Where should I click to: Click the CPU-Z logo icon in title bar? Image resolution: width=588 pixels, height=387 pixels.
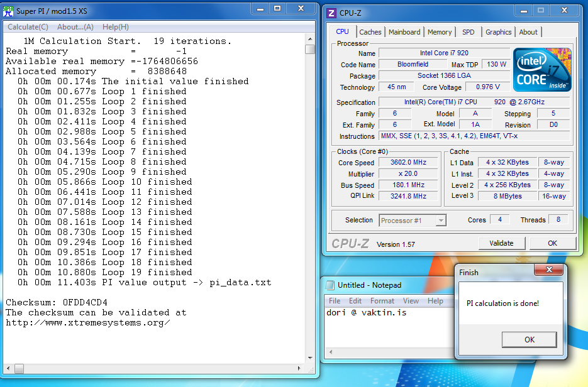coord(331,12)
